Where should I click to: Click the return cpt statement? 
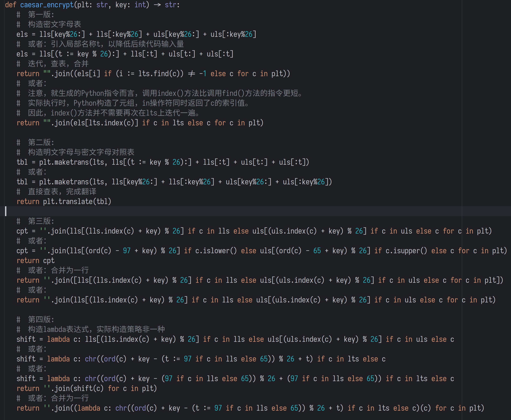pyautogui.click(x=35, y=261)
